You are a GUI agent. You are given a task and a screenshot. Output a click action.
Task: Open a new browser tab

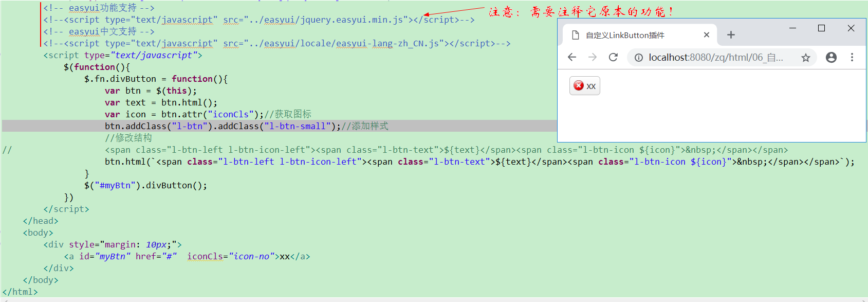[x=731, y=35]
